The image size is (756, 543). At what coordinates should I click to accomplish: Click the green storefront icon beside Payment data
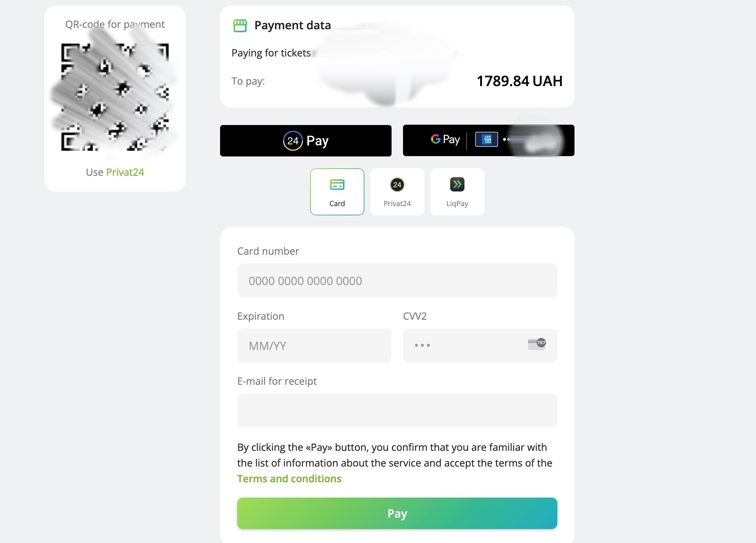240,25
